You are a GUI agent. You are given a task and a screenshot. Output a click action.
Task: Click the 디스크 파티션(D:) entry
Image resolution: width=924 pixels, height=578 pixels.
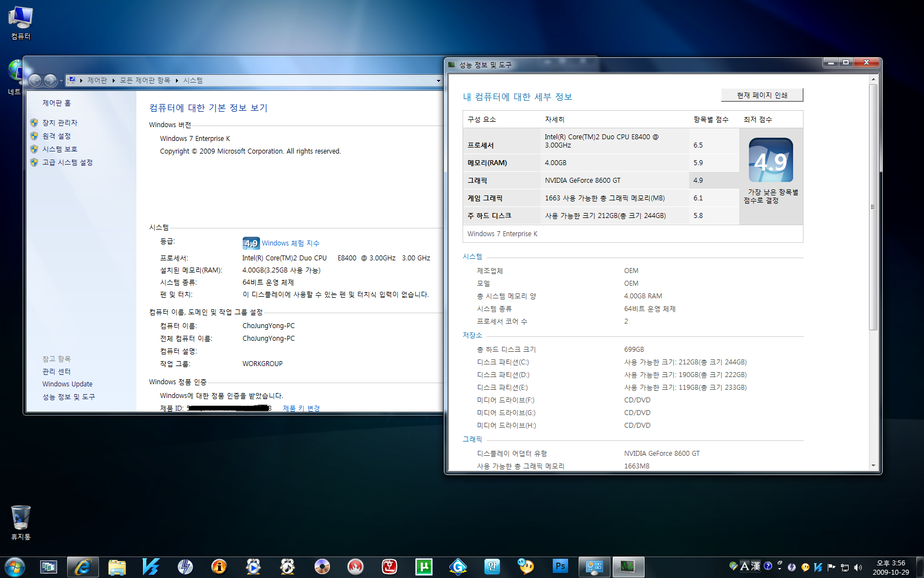tap(503, 375)
